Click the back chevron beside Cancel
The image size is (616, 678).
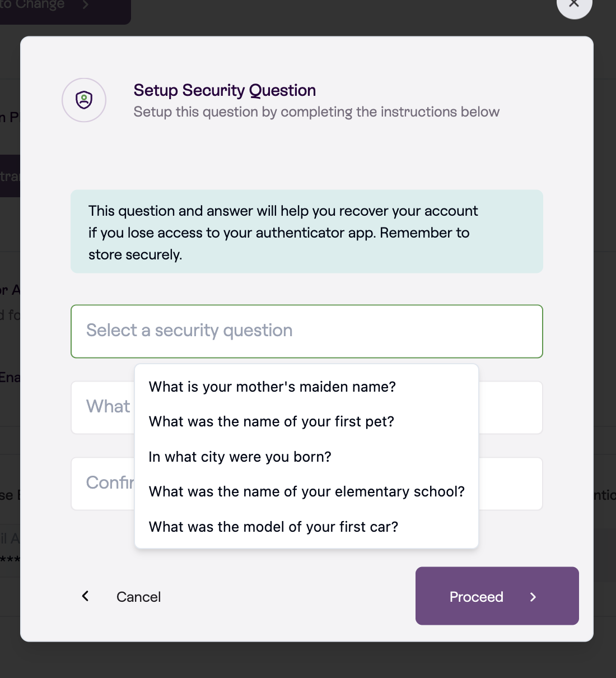(85, 596)
